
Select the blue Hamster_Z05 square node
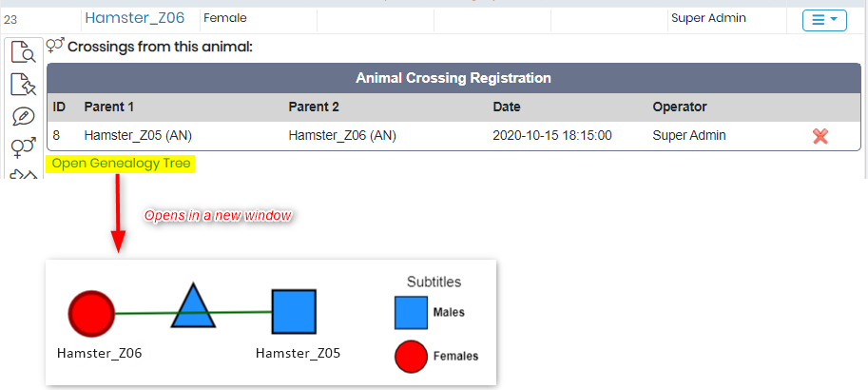click(294, 311)
